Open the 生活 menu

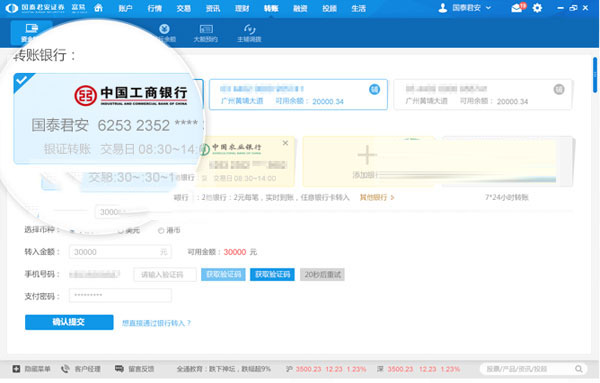(x=359, y=8)
